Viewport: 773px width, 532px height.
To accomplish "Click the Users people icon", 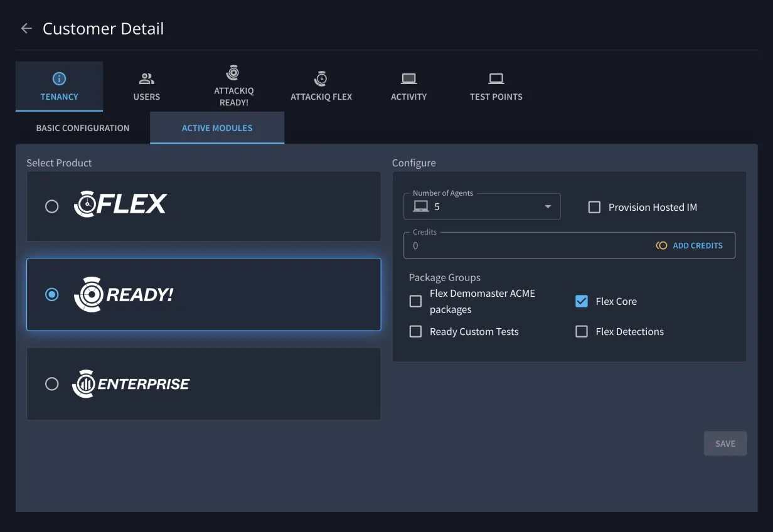I will (146, 78).
